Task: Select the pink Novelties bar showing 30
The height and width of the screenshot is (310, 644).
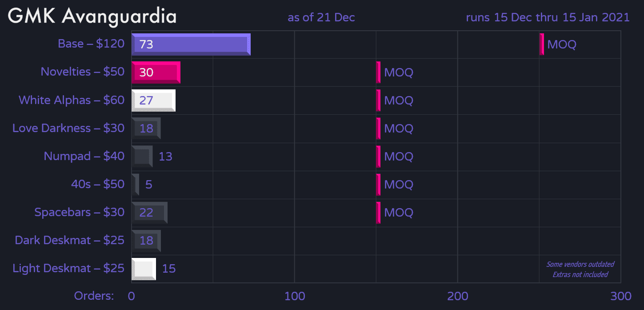Action: click(x=156, y=72)
